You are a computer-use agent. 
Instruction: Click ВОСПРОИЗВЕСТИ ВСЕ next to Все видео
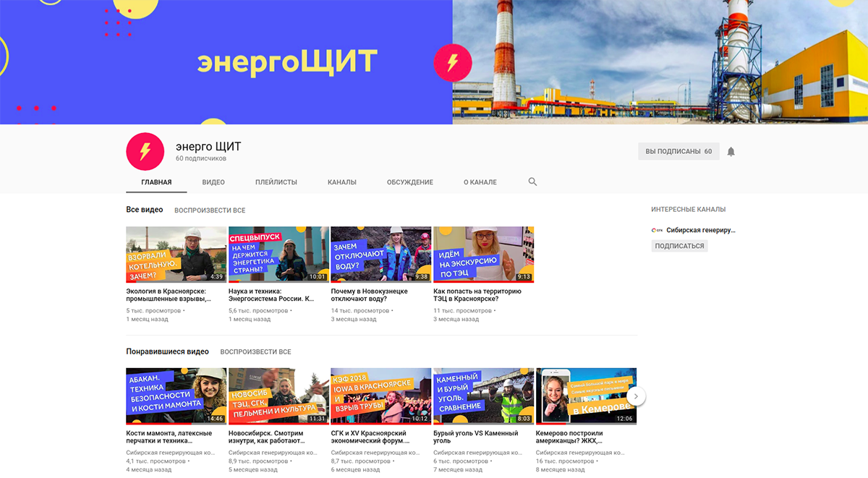[210, 210]
